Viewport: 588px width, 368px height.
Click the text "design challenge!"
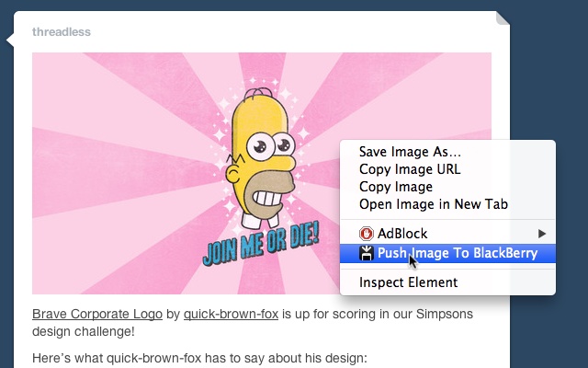pyautogui.click(x=84, y=331)
